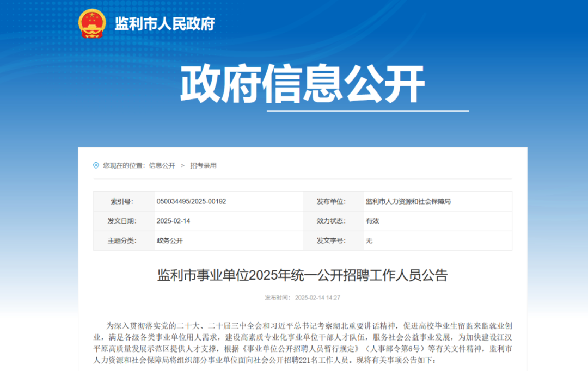Go to 信息公开 breadcrumb link
This screenshot has height=371, width=588.
(162, 165)
